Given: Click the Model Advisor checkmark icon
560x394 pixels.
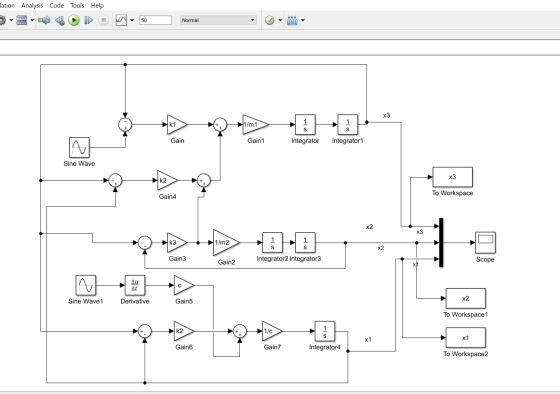Looking at the screenshot, I should (x=270, y=20).
